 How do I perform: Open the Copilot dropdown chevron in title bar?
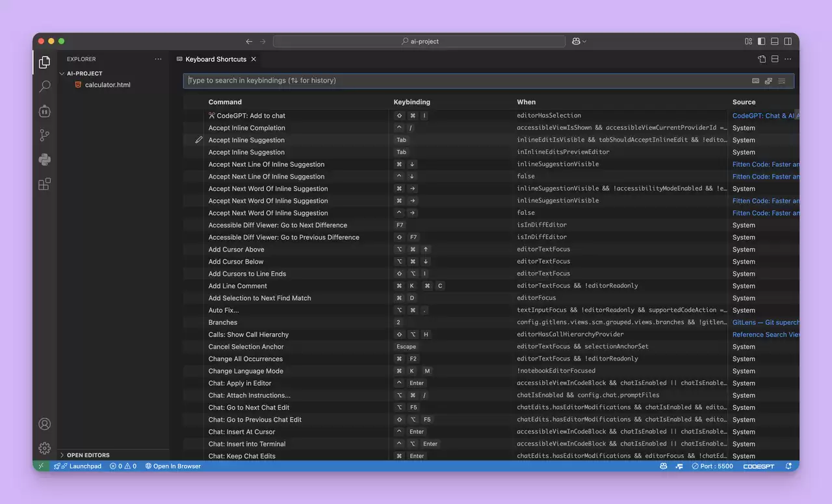click(x=584, y=41)
